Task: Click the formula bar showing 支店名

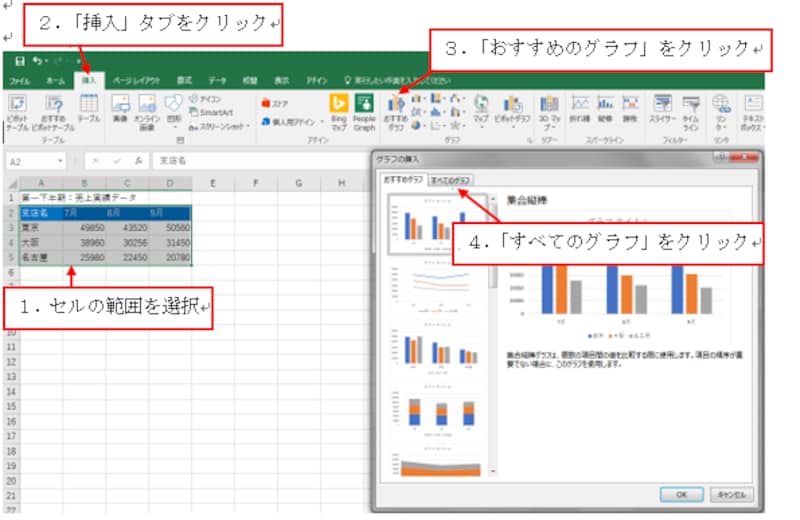Action: pos(260,161)
